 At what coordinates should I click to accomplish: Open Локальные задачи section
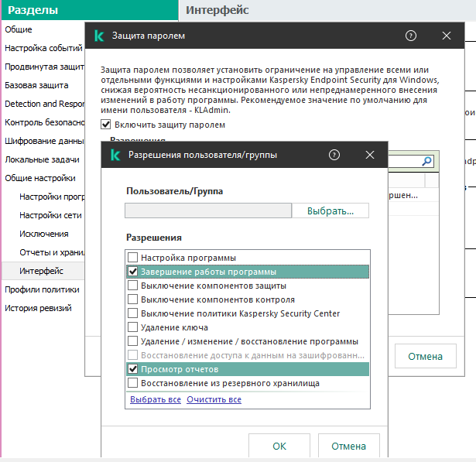[x=42, y=159]
